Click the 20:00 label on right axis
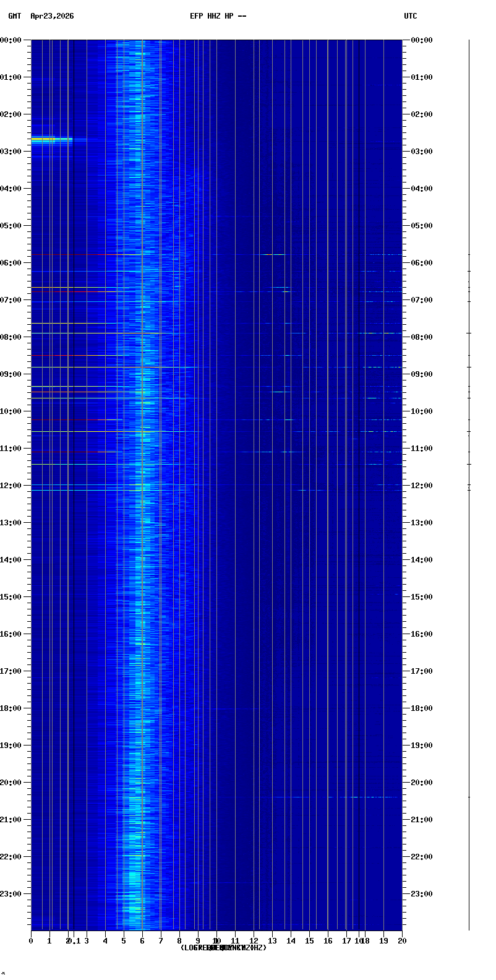Image resolution: width=496 pixels, height=980 pixels. [421, 783]
